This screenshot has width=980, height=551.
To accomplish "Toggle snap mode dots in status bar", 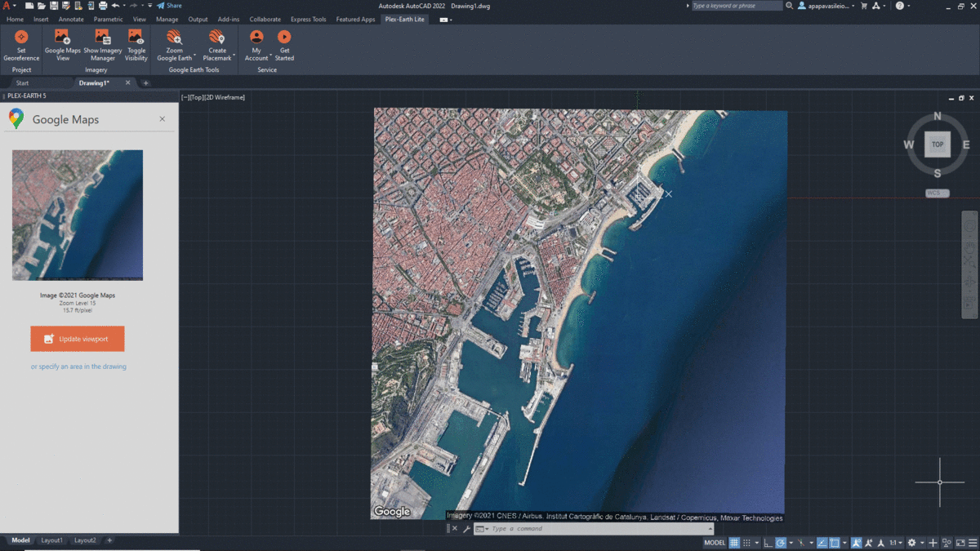I will click(x=746, y=542).
